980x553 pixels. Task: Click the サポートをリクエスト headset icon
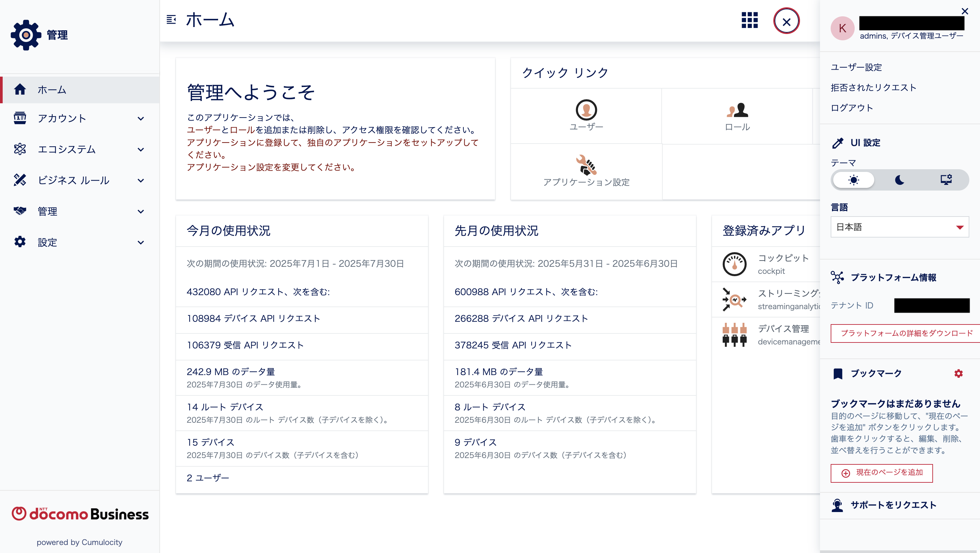tap(837, 505)
